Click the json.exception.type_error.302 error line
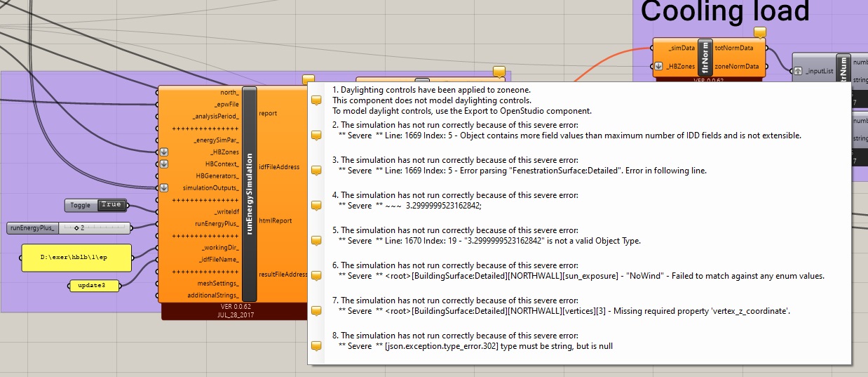Screen dimensions: 868x377 click(x=475, y=346)
